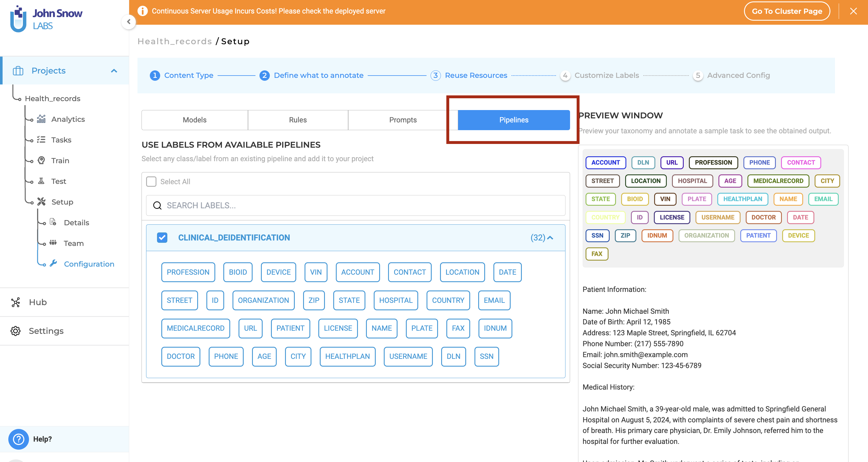868x462 pixels.
Task: Toggle the SSN label chip in pipeline list
Action: tap(487, 357)
